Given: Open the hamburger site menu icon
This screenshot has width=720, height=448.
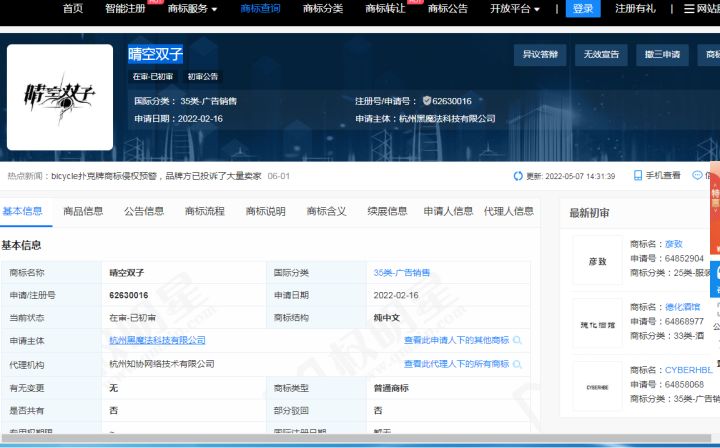Looking at the screenshot, I should [x=689, y=8].
